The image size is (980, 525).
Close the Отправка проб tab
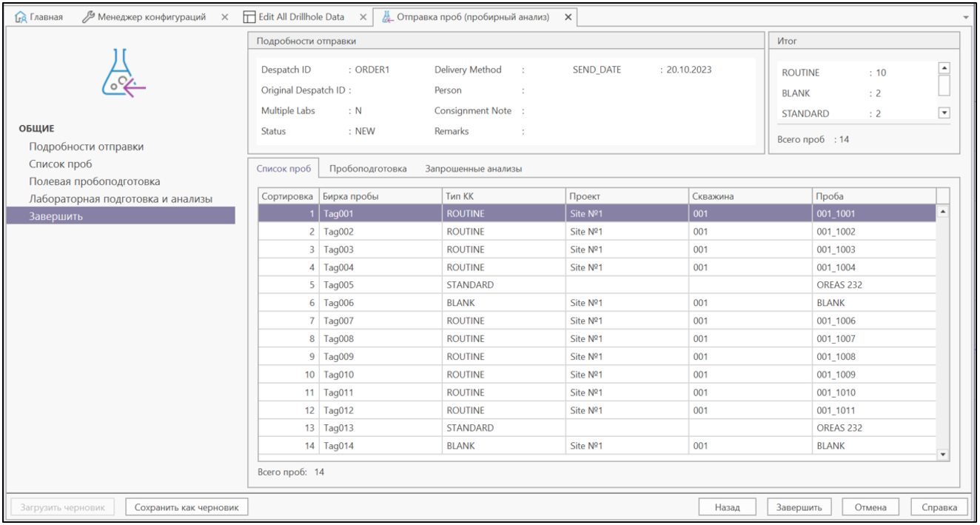pyautogui.click(x=568, y=17)
